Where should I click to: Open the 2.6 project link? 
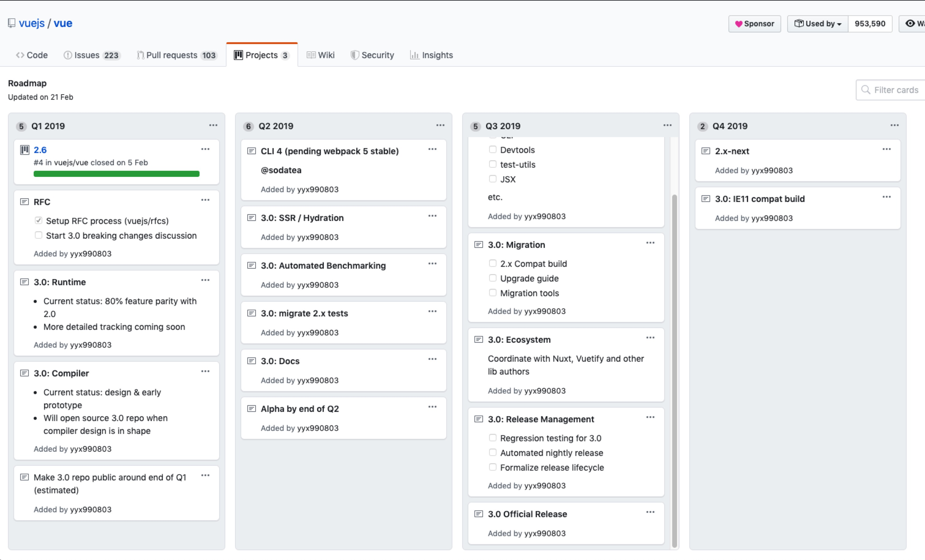pyautogui.click(x=40, y=150)
